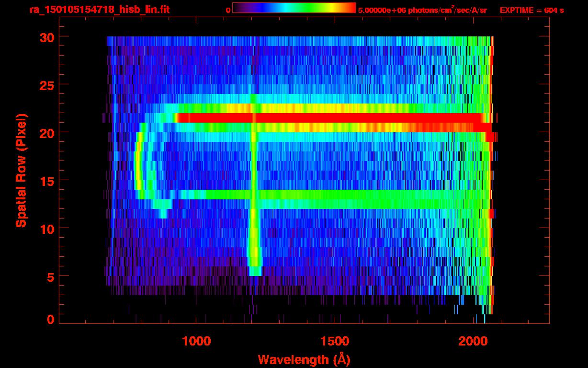Image resolution: width=588 pixels, height=368 pixels.
Task: Click the bright red saturated spectrum band
Action: coord(330,118)
